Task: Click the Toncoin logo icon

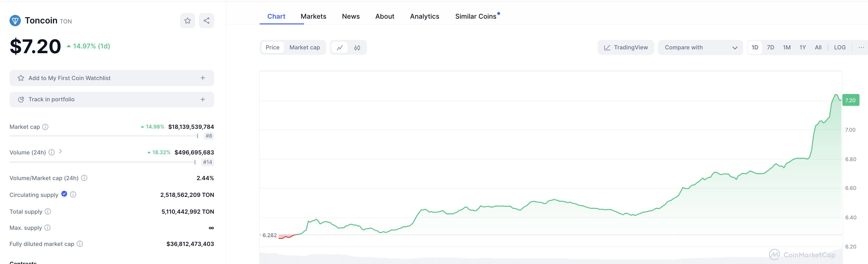Action: click(15, 21)
